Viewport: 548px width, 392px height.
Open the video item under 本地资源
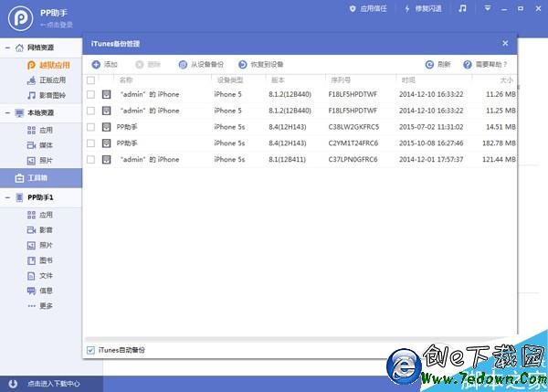point(40,145)
